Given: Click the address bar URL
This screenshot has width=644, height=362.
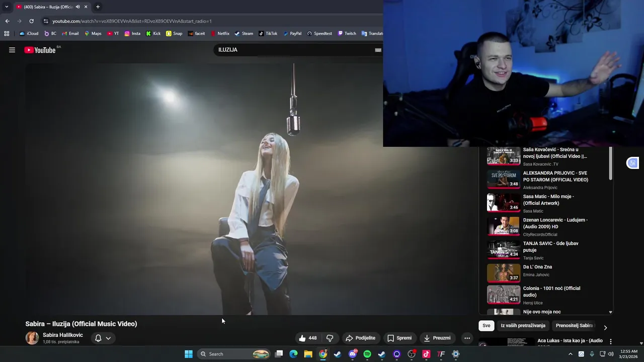Looking at the screenshot, I should pos(132,21).
